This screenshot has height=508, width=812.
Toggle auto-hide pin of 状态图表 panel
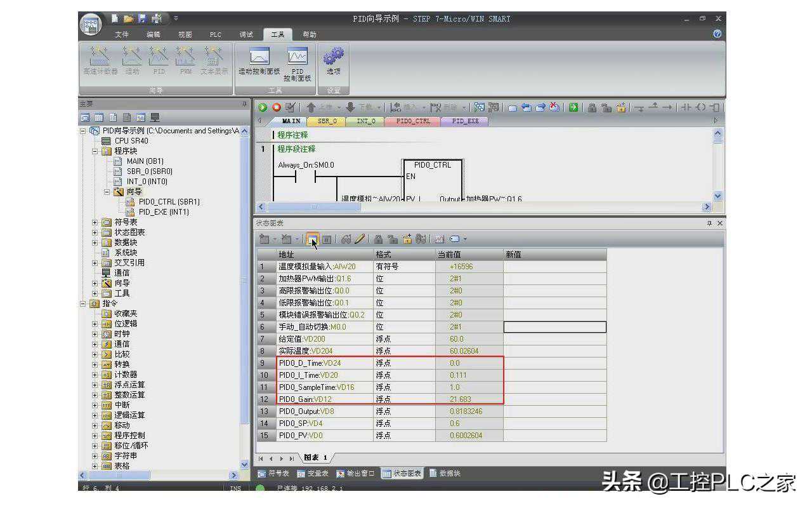point(709,224)
